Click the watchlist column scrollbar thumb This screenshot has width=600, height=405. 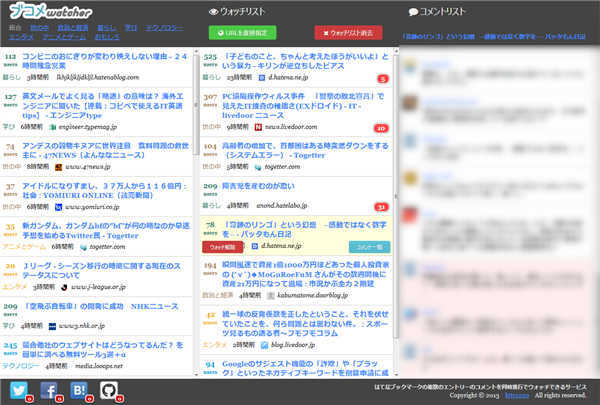[x=396, y=197]
